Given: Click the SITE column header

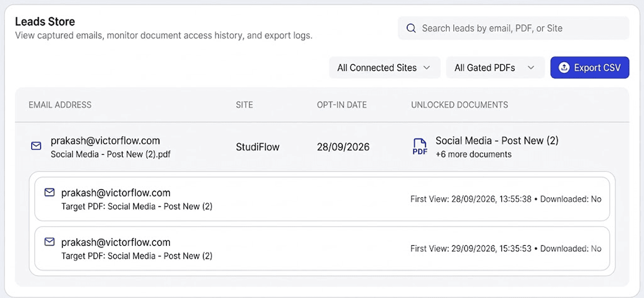Looking at the screenshot, I should (244, 105).
